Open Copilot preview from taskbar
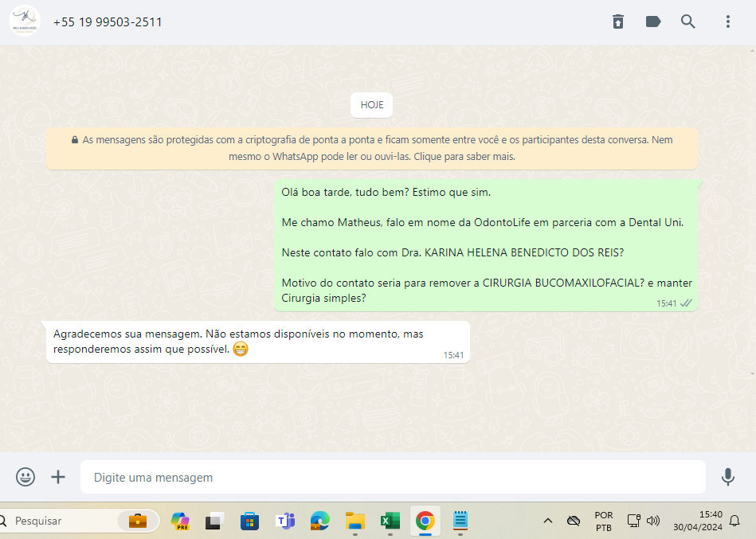 coord(180,521)
